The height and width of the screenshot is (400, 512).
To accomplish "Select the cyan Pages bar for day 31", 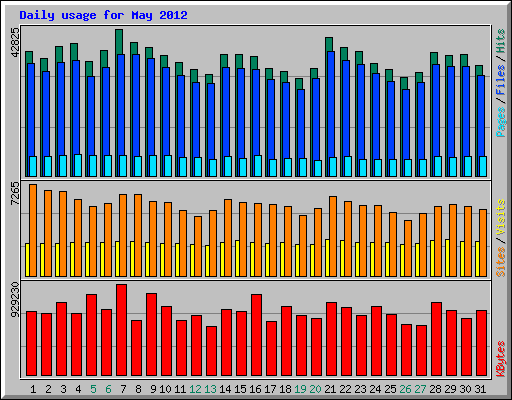I will click(483, 166).
